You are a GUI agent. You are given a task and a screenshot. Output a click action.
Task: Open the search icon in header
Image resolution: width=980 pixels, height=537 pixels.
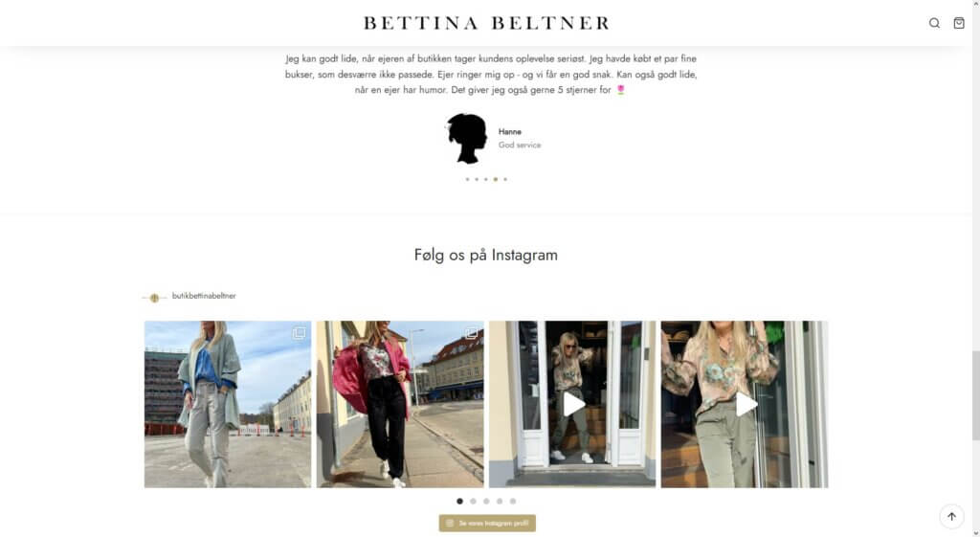pos(934,23)
